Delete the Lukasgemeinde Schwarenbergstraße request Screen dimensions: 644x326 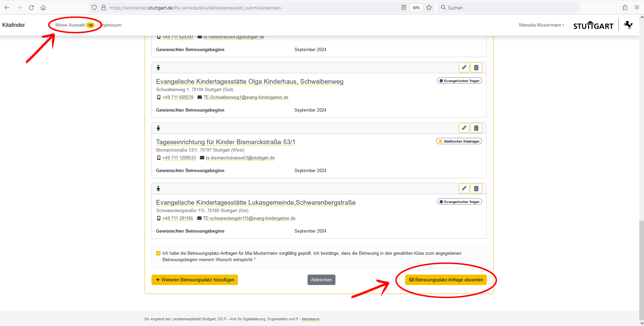tap(476, 189)
